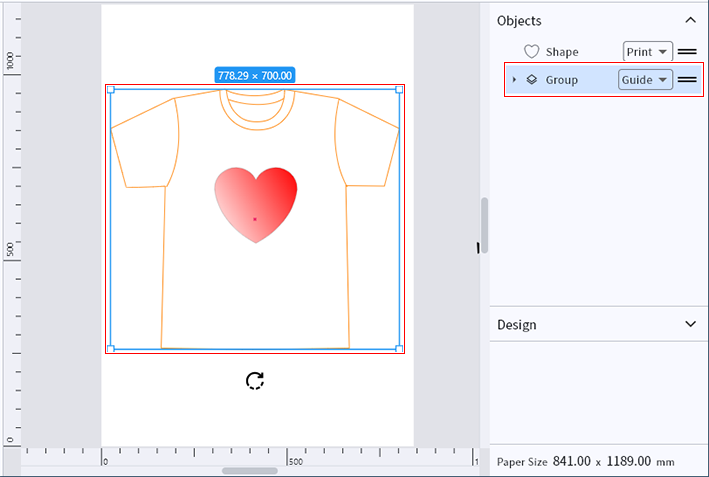Expand the Group tree item arrow
709x477 pixels.
[514, 80]
